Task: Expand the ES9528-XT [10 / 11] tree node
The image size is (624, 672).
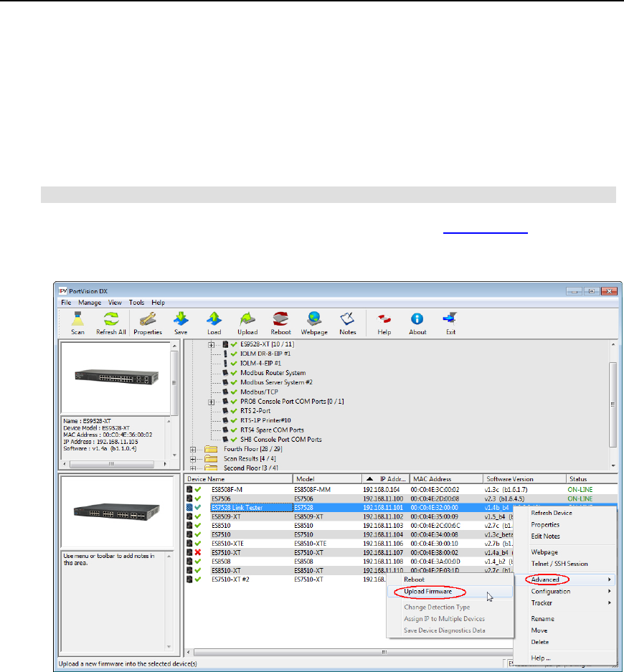Action: pos(212,344)
